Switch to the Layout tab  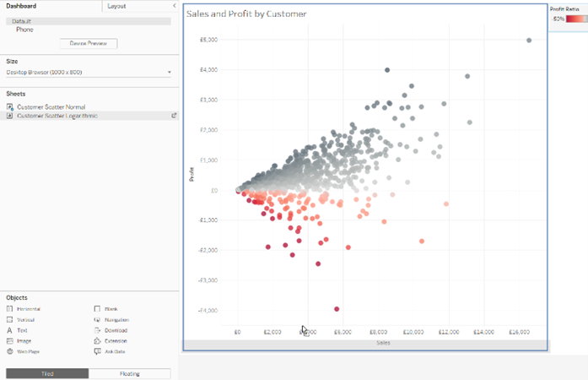(116, 6)
